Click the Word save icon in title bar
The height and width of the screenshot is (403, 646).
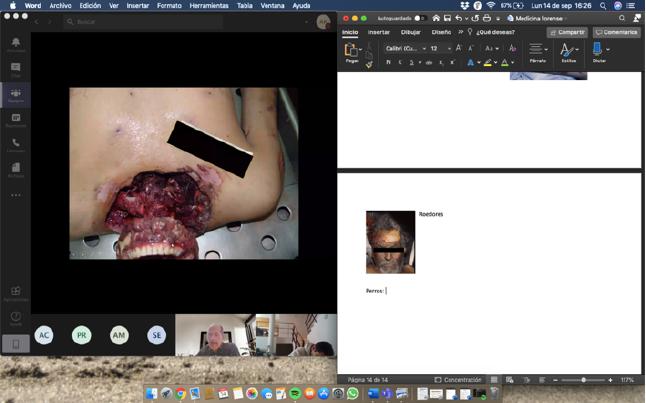447,18
